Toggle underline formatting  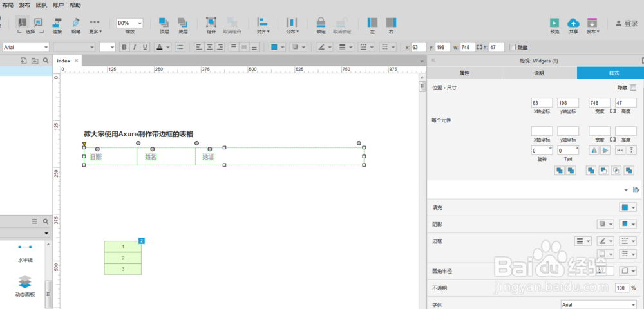click(x=145, y=47)
